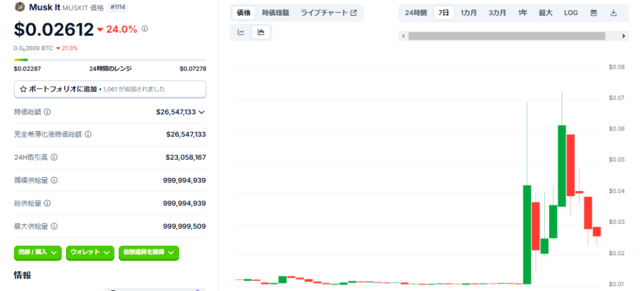Select the 3カ月 time range
This screenshot has width=644, height=291.
pos(497,13)
